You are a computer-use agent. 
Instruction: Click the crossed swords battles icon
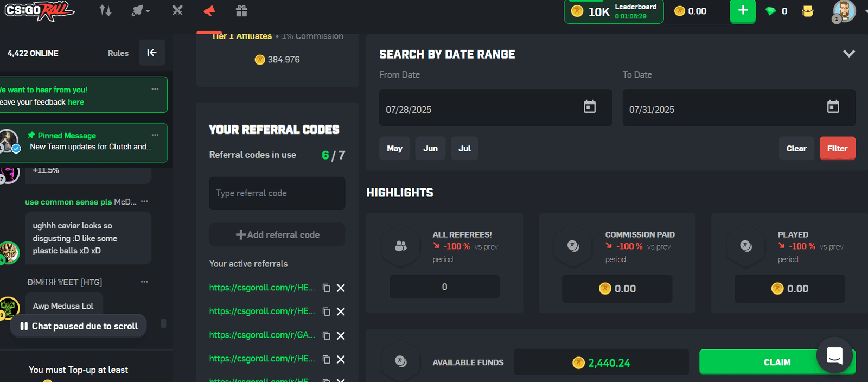coord(177,11)
